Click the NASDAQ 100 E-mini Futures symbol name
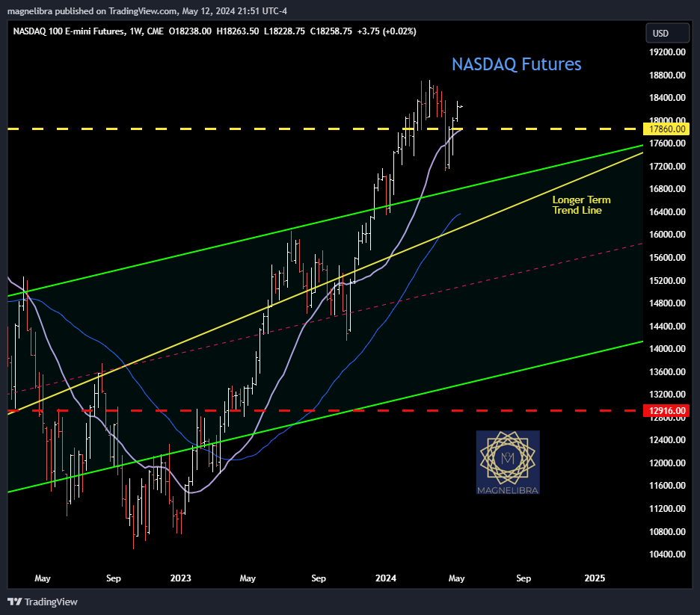This screenshot has height=615, width=700. (x=69, y=31)
